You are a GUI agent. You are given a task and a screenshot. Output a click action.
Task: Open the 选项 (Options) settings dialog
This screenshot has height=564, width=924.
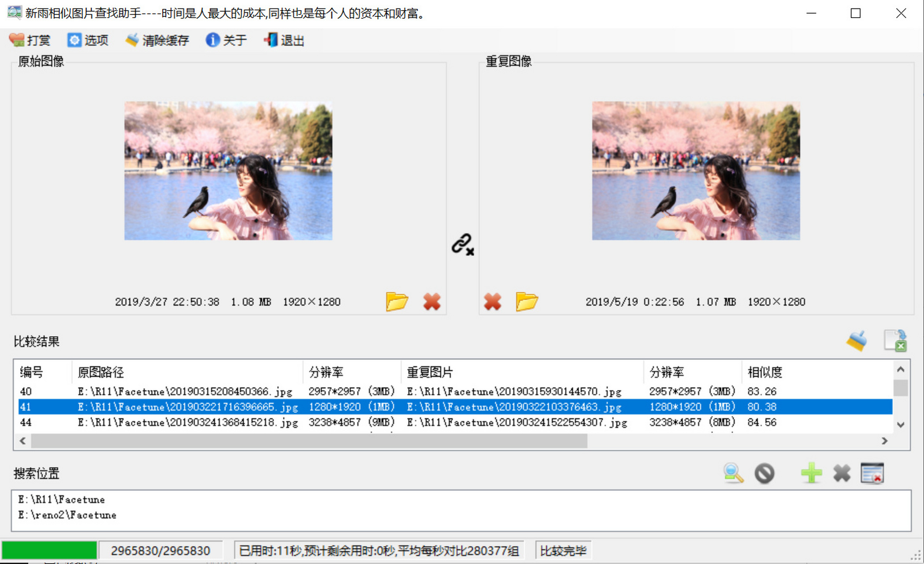[88, 40]
